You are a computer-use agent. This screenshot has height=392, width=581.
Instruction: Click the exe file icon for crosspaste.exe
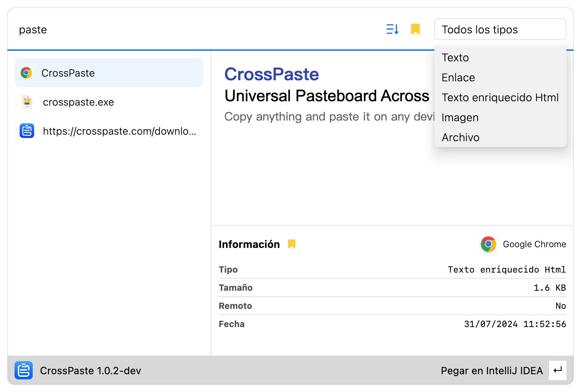point(27,102)
